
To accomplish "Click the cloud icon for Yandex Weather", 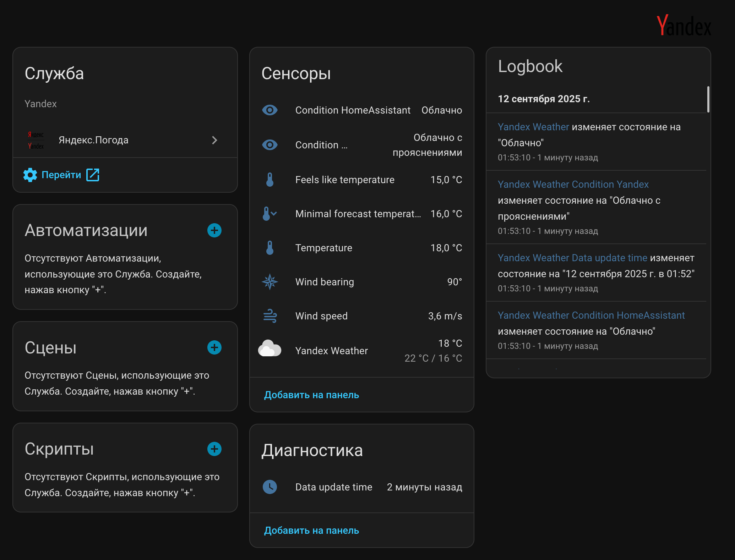I will click(270, 348).
